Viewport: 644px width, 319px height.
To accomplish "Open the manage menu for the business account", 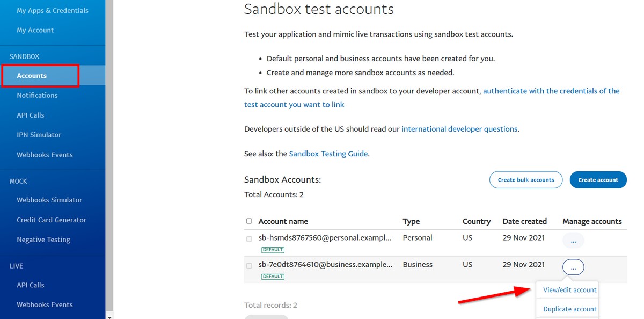I will (x=573, y=267).
